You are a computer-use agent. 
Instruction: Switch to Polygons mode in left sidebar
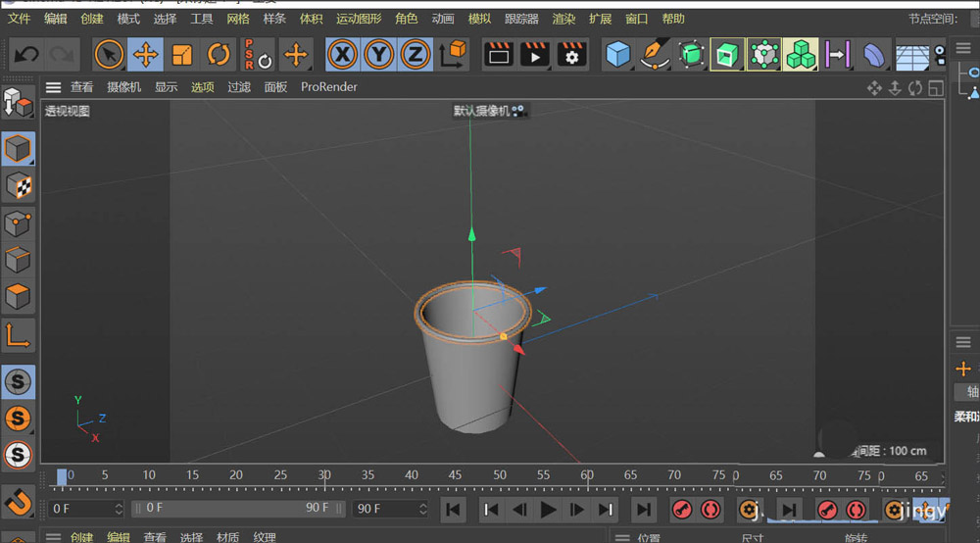point(18,296)
